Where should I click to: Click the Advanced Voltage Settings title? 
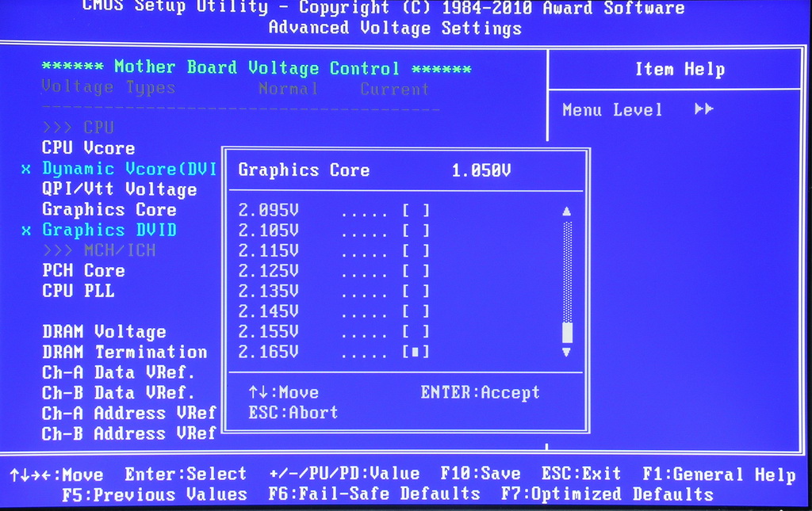[395, 28]
